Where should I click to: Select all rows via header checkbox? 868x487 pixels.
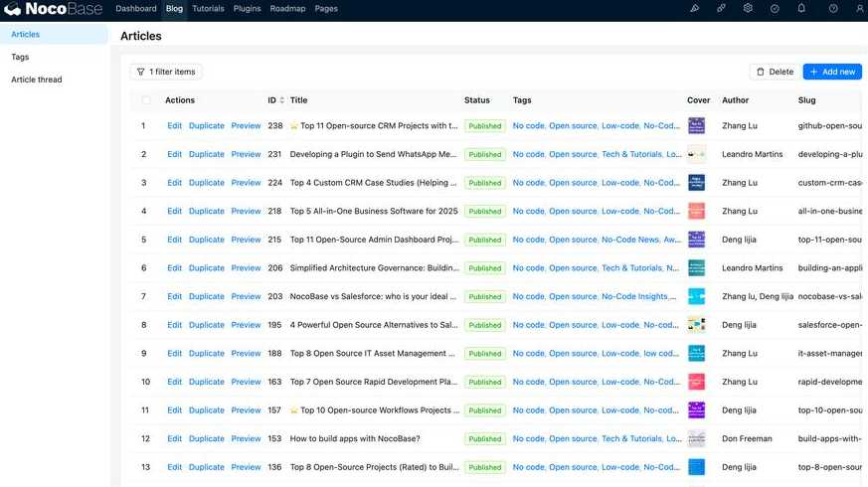(146, 100)
